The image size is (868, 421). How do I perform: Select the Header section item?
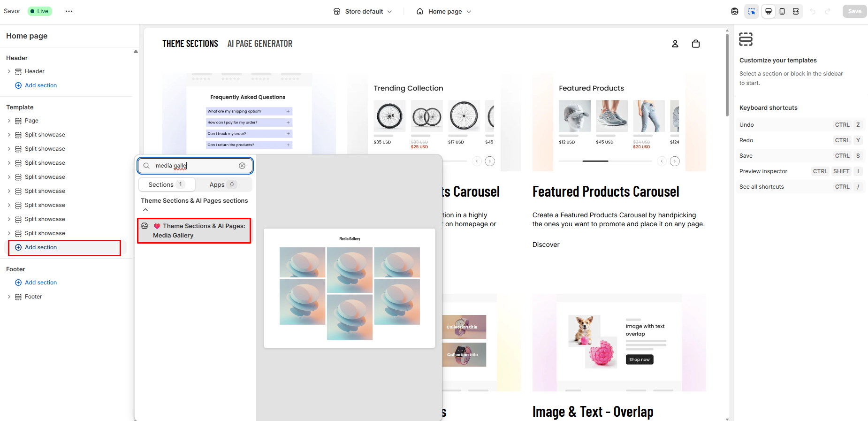click(35, 71)
